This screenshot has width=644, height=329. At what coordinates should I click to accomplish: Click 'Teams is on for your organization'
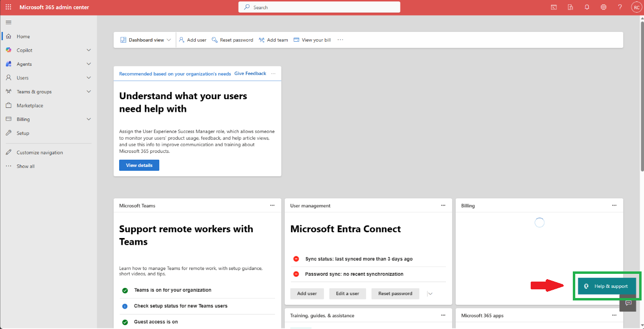[173, 290]
